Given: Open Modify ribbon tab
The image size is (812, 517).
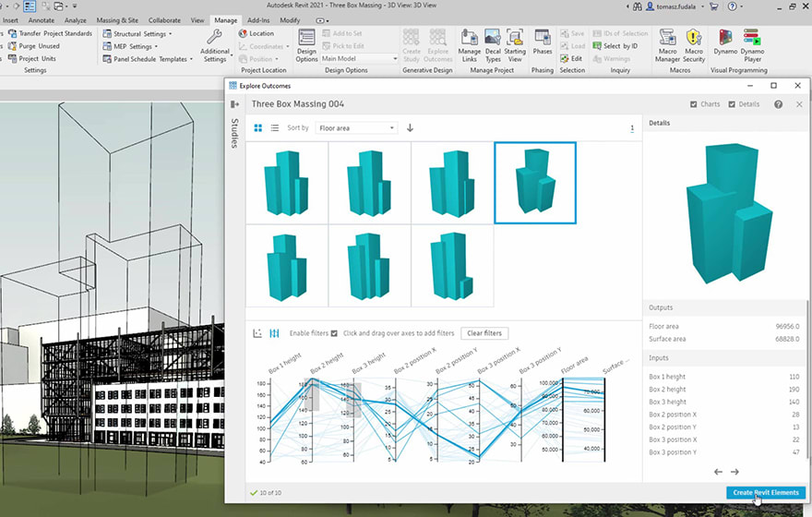Looking at the screenshot, I should point(290,20).
